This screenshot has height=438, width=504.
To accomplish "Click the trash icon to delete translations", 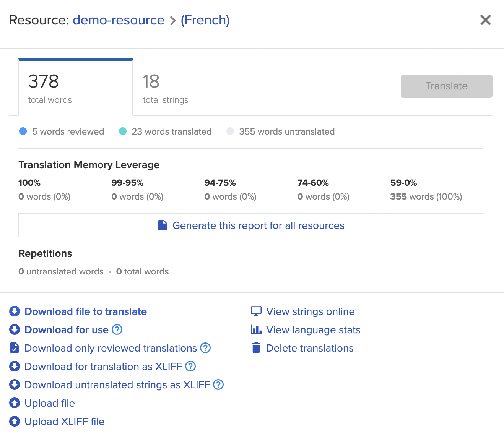I will (256, 348).
